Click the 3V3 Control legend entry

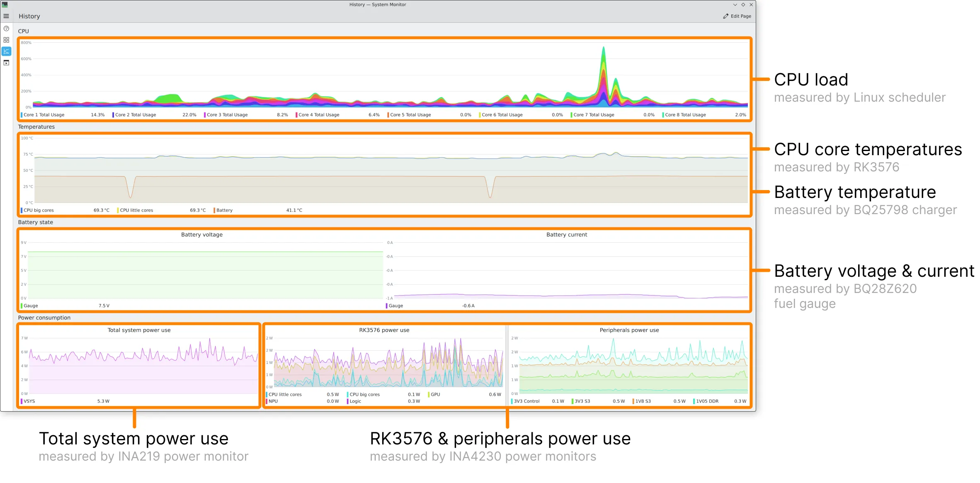(538, 401)
